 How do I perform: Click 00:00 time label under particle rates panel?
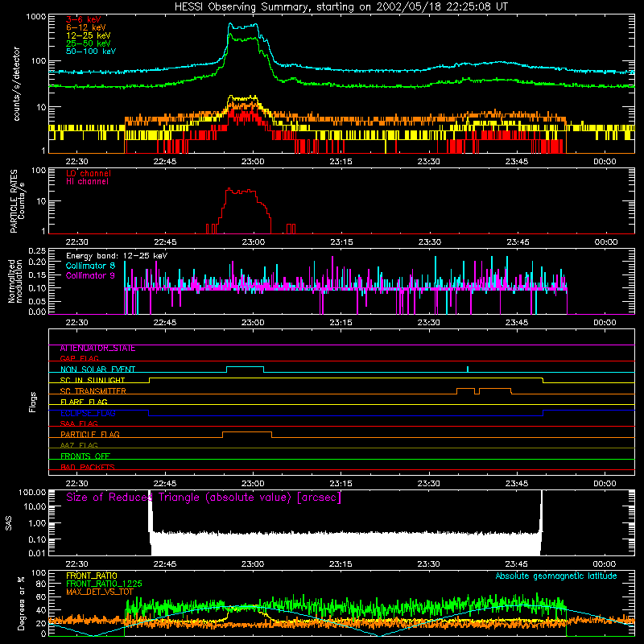point(606,242)
